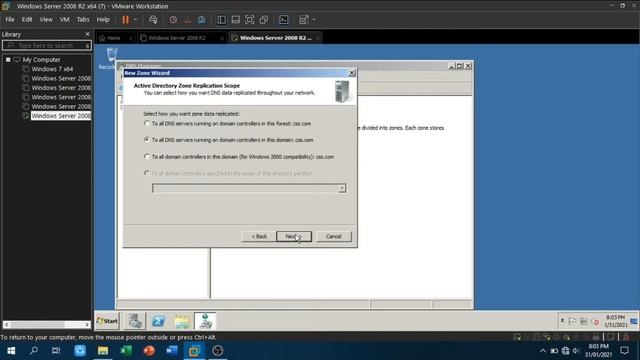The height and width of the screenshot is (360, 640).
Task: Click the guest tray Action Center flag
Action: (573, 322)
